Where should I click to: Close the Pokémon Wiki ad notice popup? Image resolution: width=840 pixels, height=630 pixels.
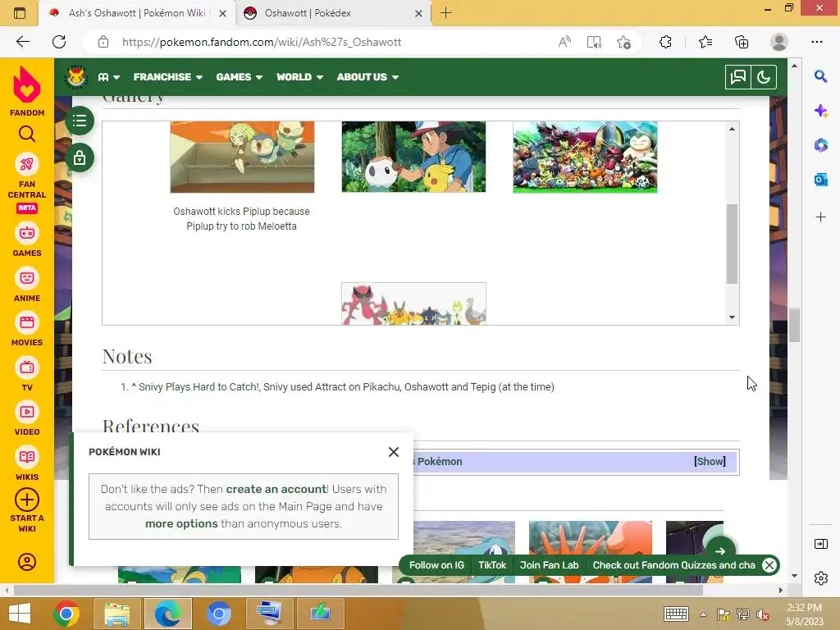pos(394,452)
